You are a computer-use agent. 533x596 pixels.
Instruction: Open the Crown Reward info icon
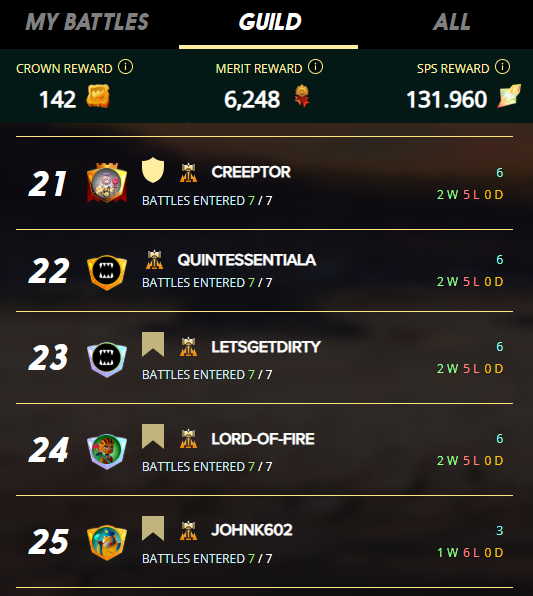125,67
